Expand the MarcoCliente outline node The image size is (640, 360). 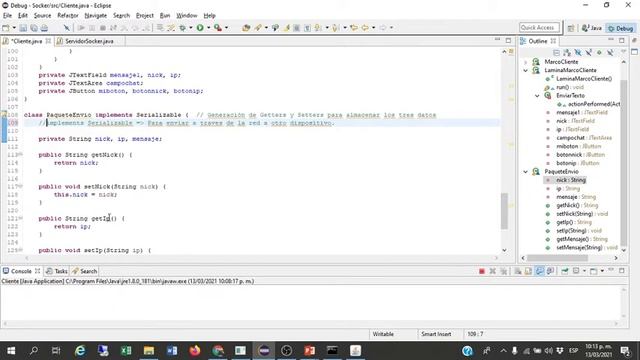pos(526,62)
